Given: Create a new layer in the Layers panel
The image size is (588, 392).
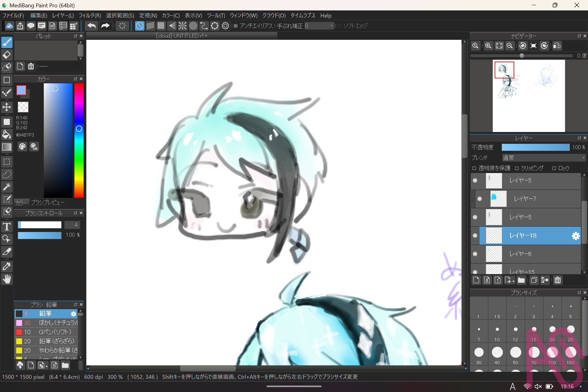Looking at the screenshot, I should (x=476, y=280).
